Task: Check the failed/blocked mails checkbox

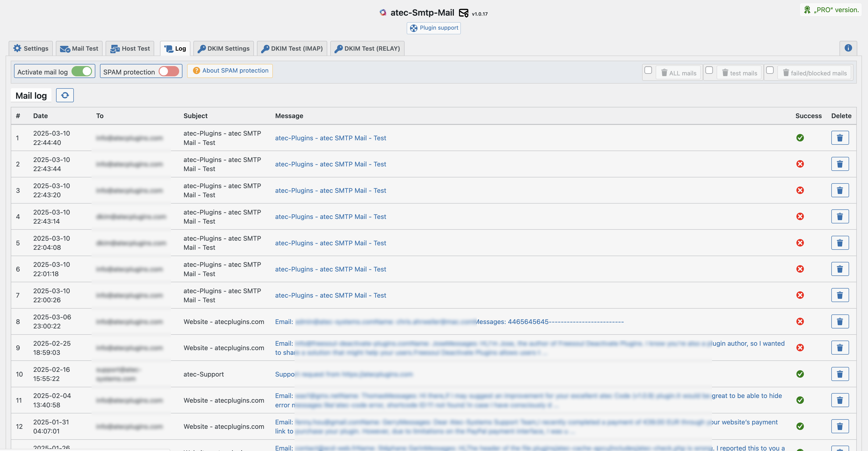Action: [769, 70]
